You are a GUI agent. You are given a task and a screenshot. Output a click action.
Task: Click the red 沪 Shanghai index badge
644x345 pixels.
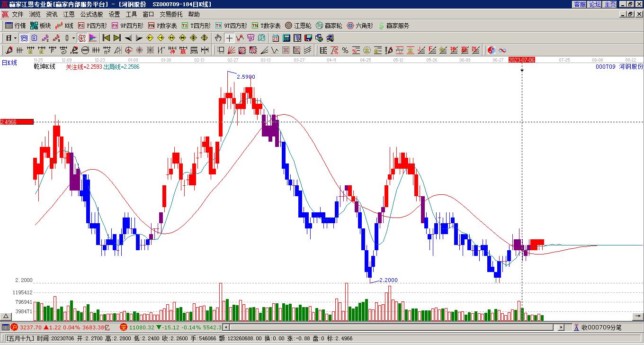[14, 327]
